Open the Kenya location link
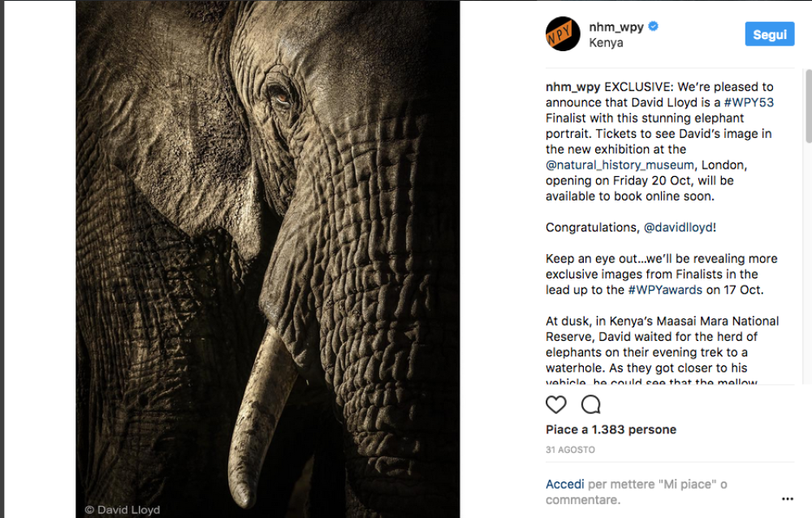The image size is (812, 518). (x=606, y=42)
